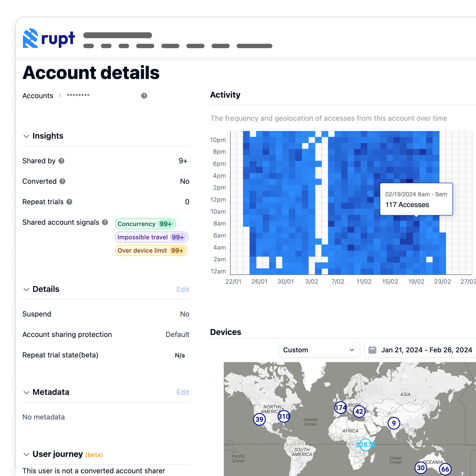Click the Suspend value No
This screenshot has height=476, width=476.
point(184,314)
